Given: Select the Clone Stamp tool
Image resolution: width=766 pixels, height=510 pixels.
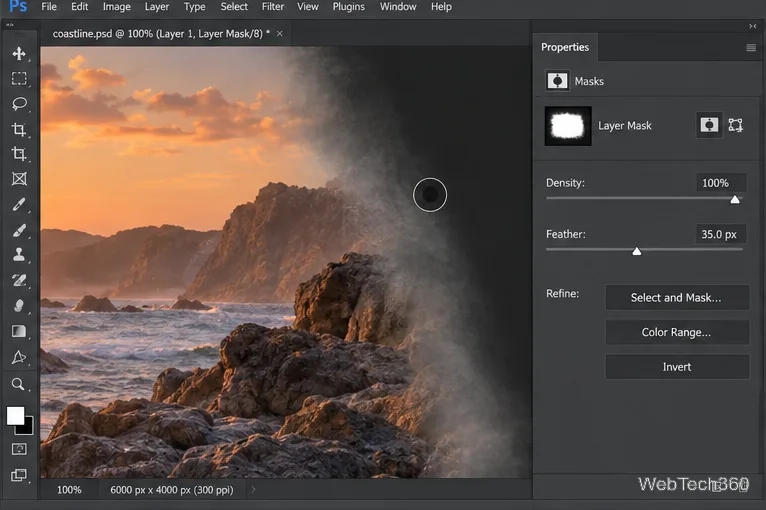Looking at the screenshot, I should click(19, 255).
